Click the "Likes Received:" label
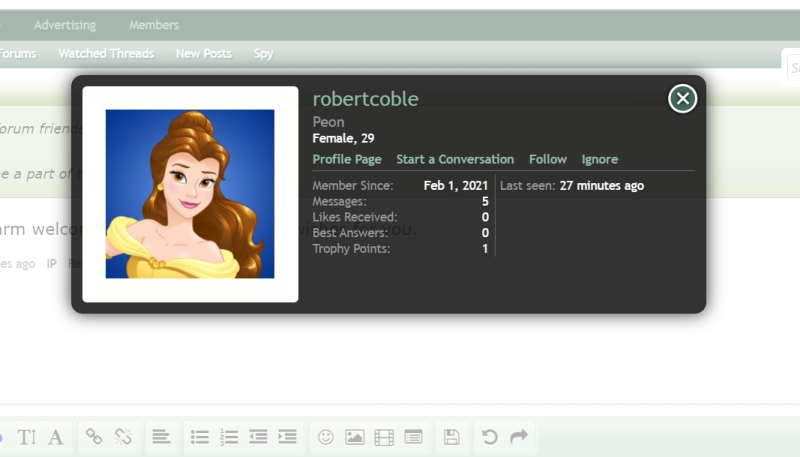This screenshot has height=457, width=800. [x=355, y=217]
